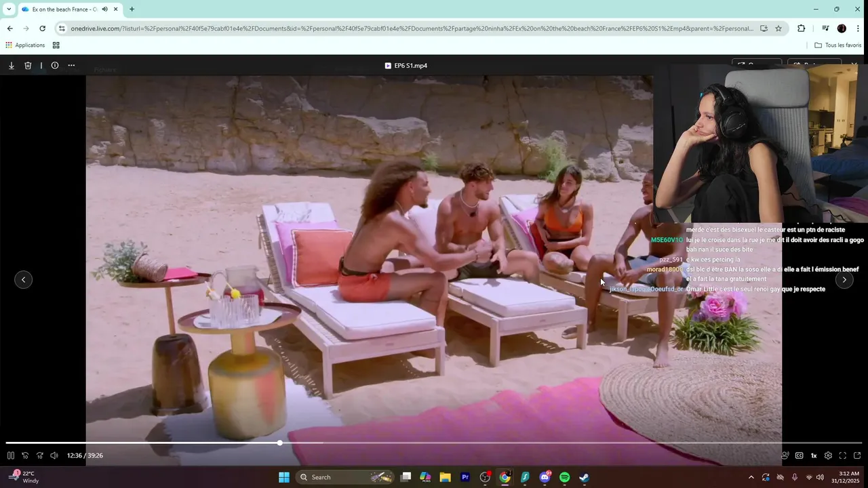This screenshot has height=488, width=868.
Task: Open OneDrive offline cloud tray icon
Action: coord(780,477)
